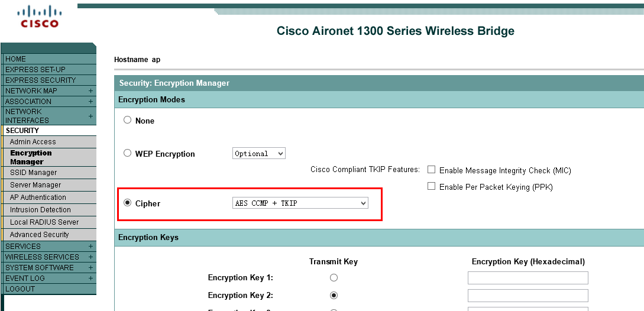
Task: Expand the SERVICES plus icon
Action: (x=90, y=247)
